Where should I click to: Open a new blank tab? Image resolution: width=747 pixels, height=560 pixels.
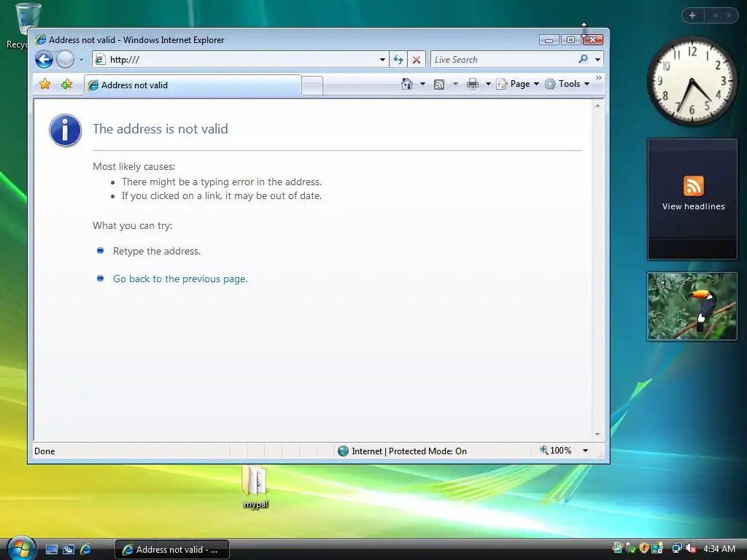click(312, 86)
